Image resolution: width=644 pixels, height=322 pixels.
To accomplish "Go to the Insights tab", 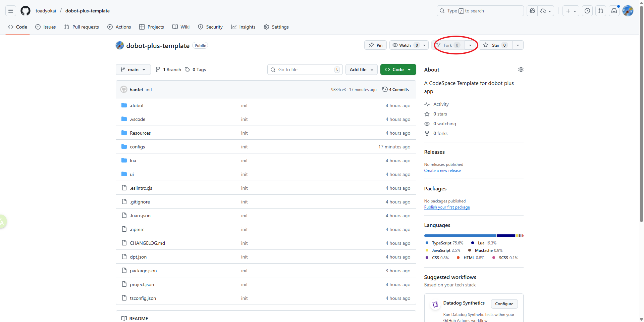I will point(243,27).
